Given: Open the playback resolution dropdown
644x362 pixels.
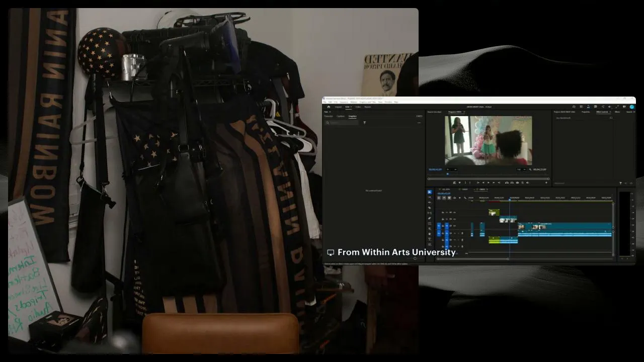Looking at the screenshot, I should [521, 169].
